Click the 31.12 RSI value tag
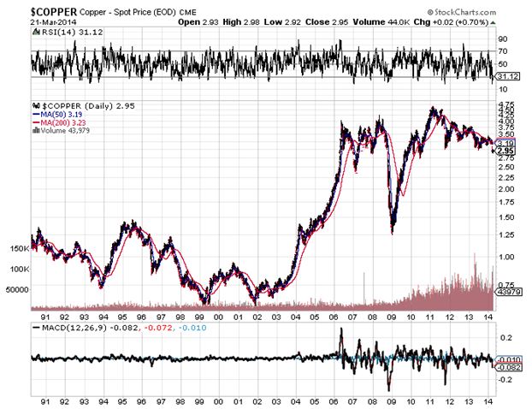 pyautogui.click(x=507, y=76)
